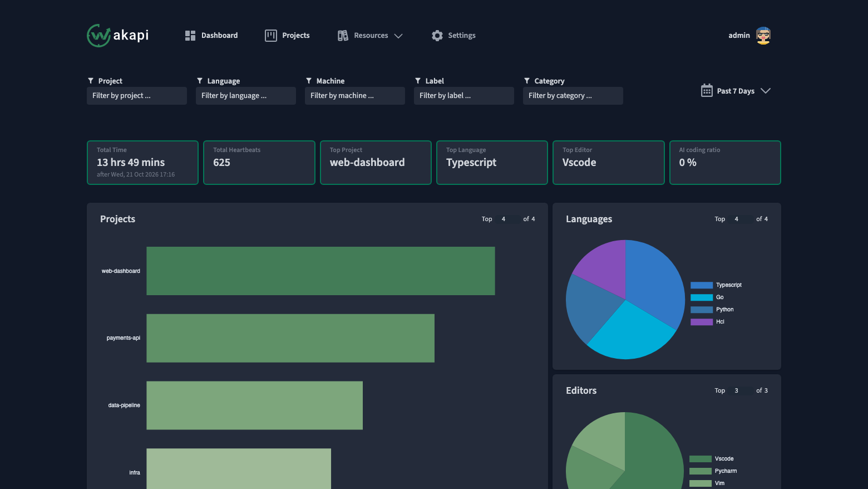Click the Category filter funnel icon
This screenshot has width=868, height=489.
(527, 81)
